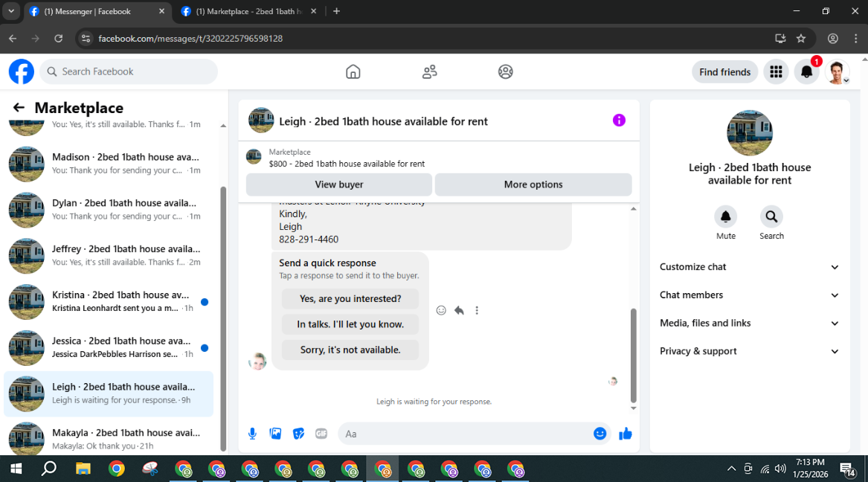View site information icon in address bar
The height and width of the screenshot is (482, 868).
click(86, 38)
